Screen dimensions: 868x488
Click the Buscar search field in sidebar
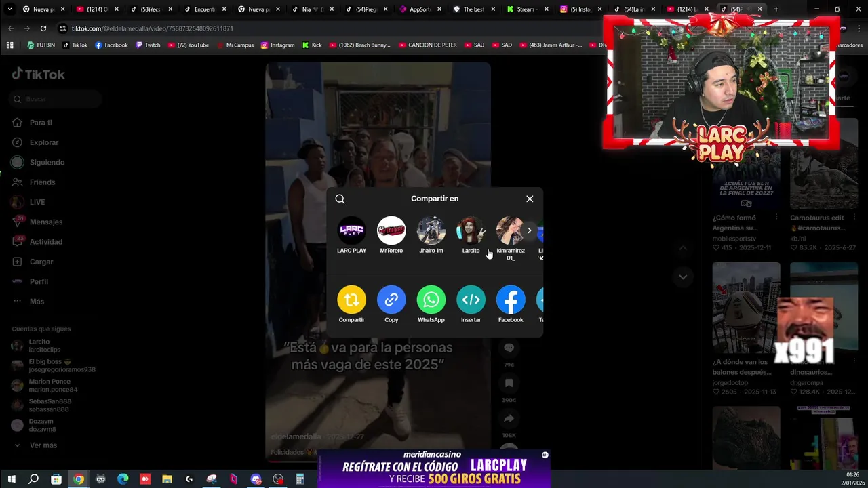(x=56, y=99)
